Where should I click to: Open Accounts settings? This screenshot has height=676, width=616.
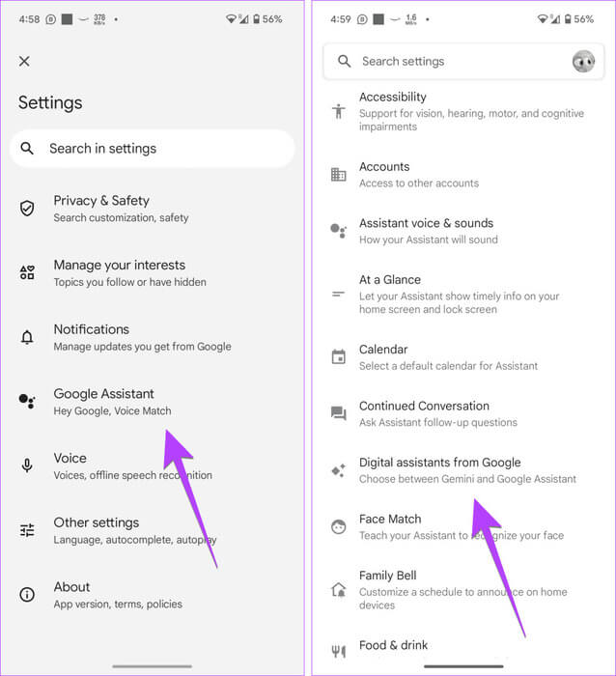463,175
